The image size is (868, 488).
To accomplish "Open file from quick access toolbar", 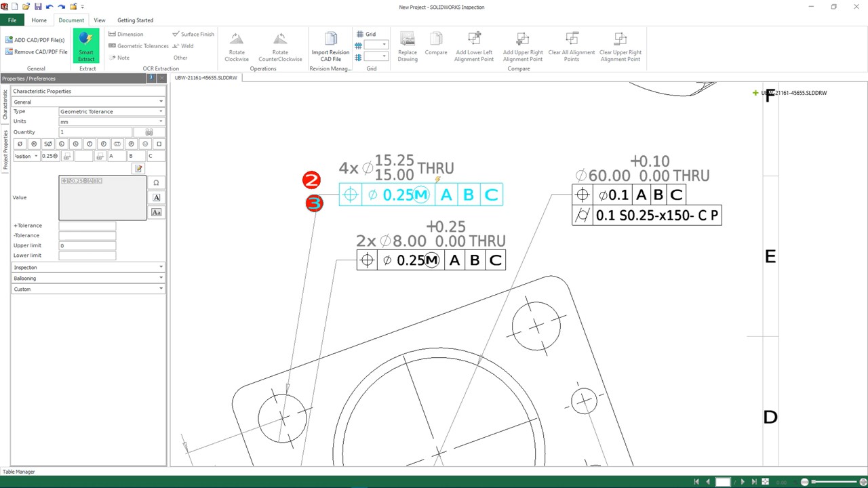I will click(26, 7).
